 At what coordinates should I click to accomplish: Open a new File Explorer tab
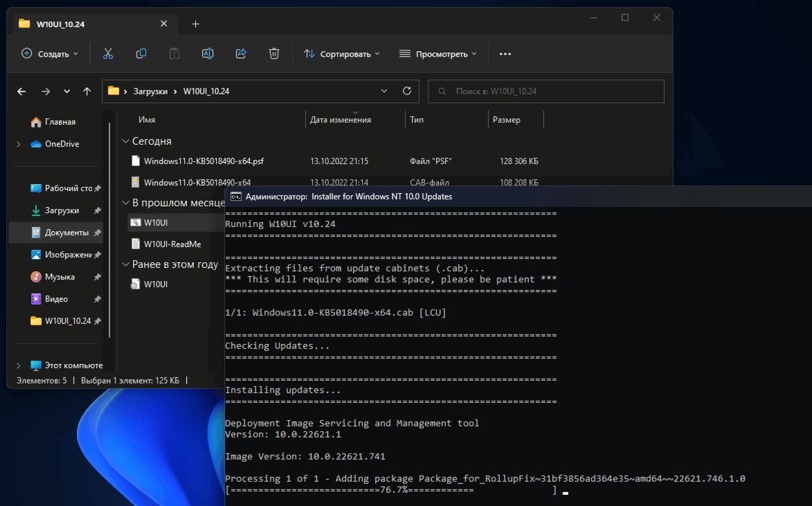195,24
